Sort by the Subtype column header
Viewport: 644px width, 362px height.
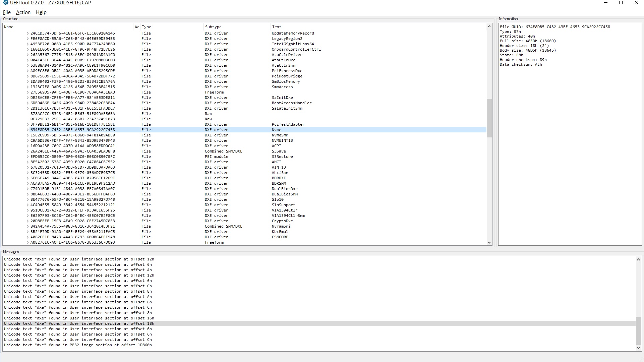click(x=237, y=27)
